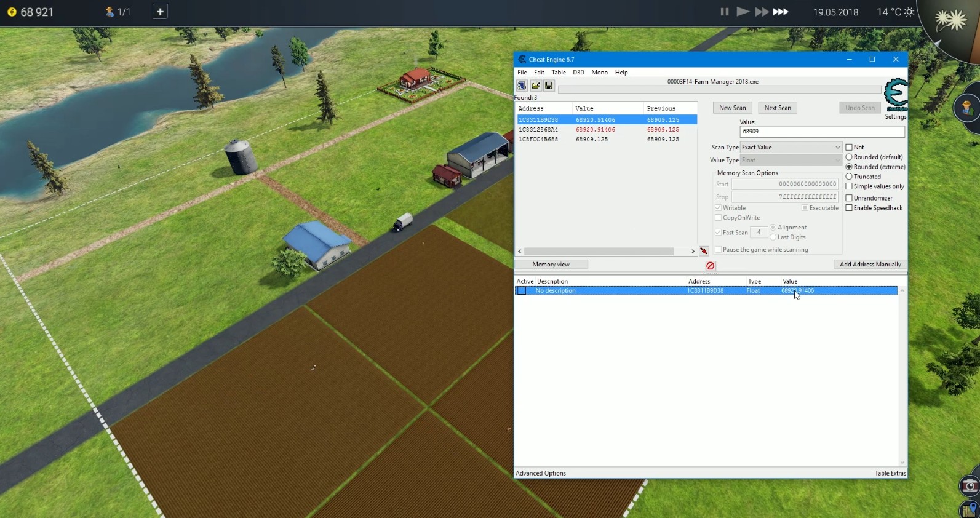Open the File menu
The width and height of the screenshot is (980, 518).
pyautogui.click(x=522, y=73)
